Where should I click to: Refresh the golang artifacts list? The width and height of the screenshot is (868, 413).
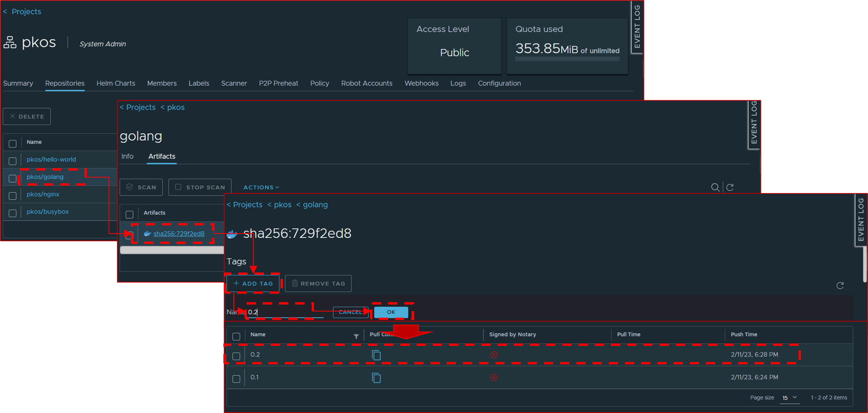(x=730, y=187)
